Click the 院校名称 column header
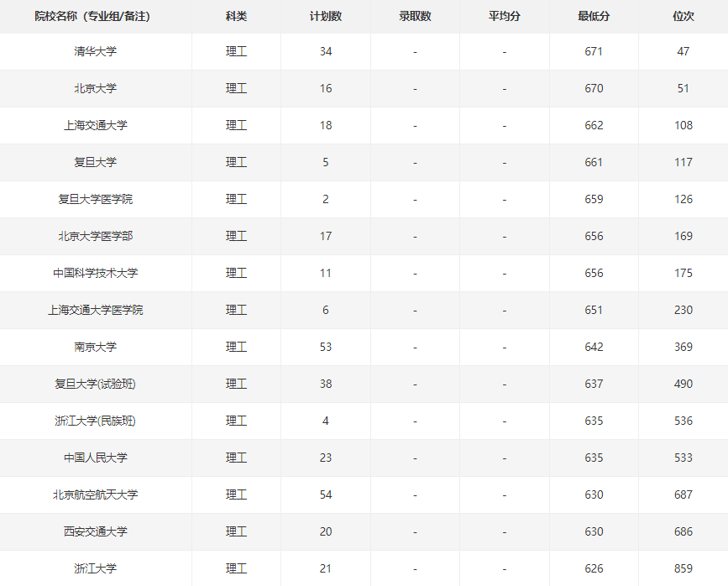 (92, 16)
